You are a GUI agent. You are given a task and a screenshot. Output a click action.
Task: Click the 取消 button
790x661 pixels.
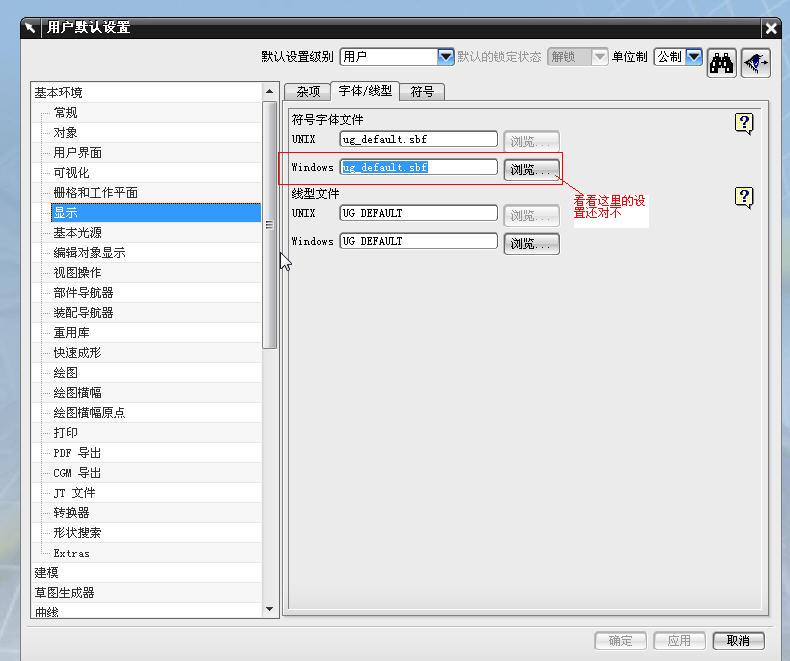click(x=739, y=641)
